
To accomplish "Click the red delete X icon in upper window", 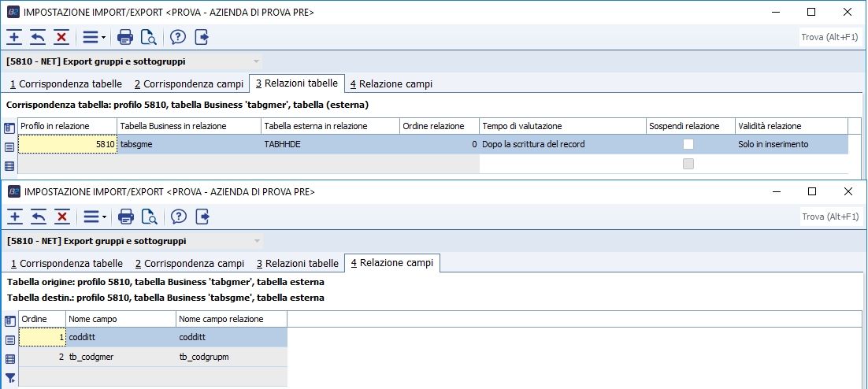I will tap(61, 37).
